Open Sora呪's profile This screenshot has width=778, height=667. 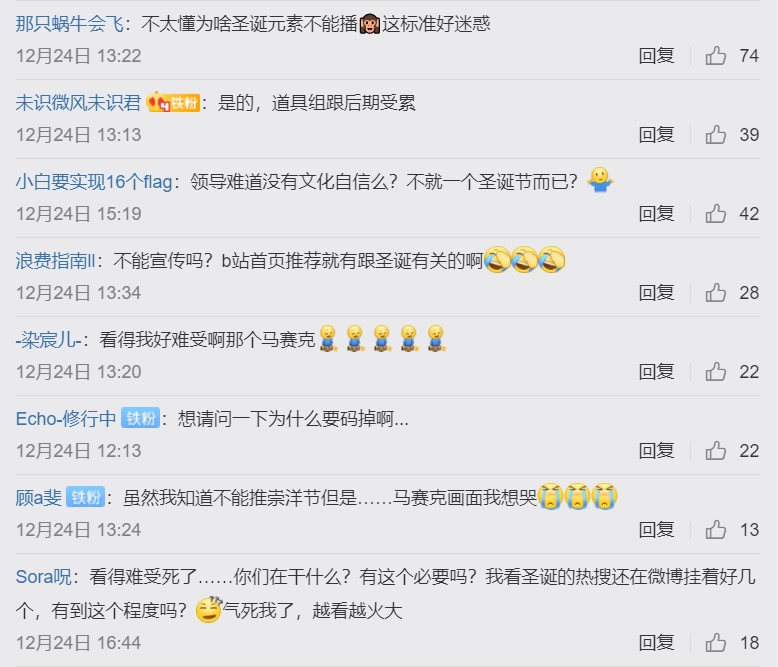click(x=44, y=577)
